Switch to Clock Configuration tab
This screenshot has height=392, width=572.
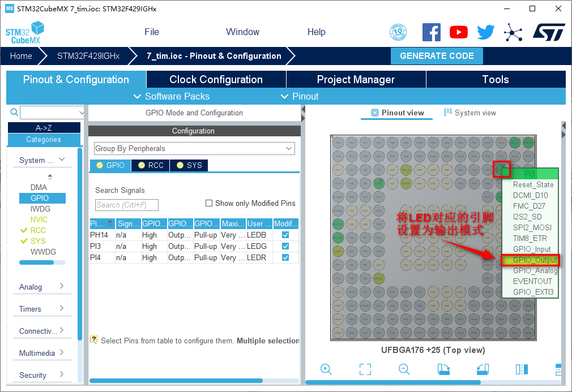(x=216, y=79)
